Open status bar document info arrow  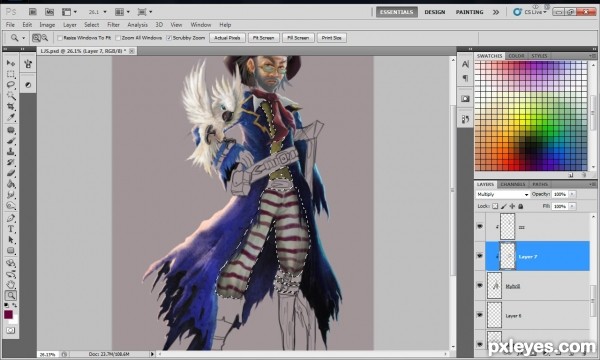tap(152, 354)
